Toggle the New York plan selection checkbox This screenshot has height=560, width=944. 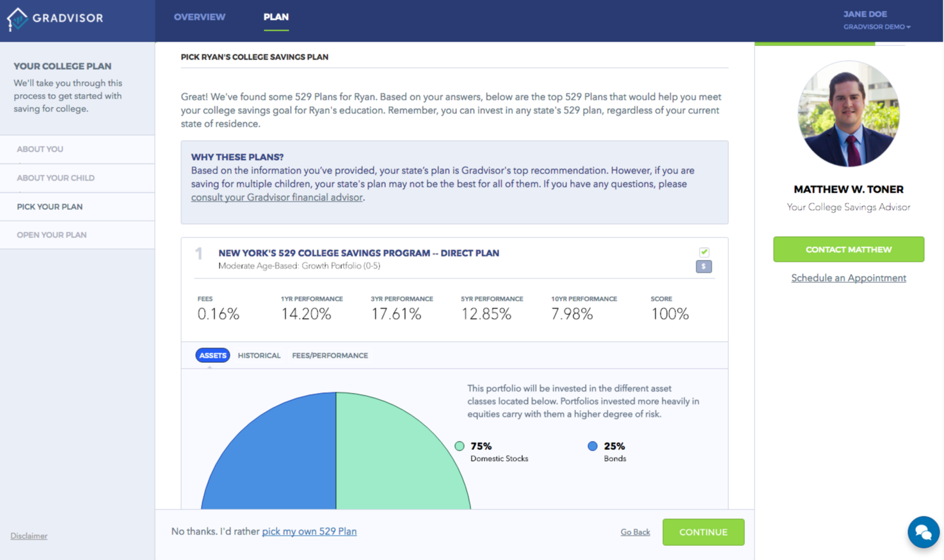(704, 252)
